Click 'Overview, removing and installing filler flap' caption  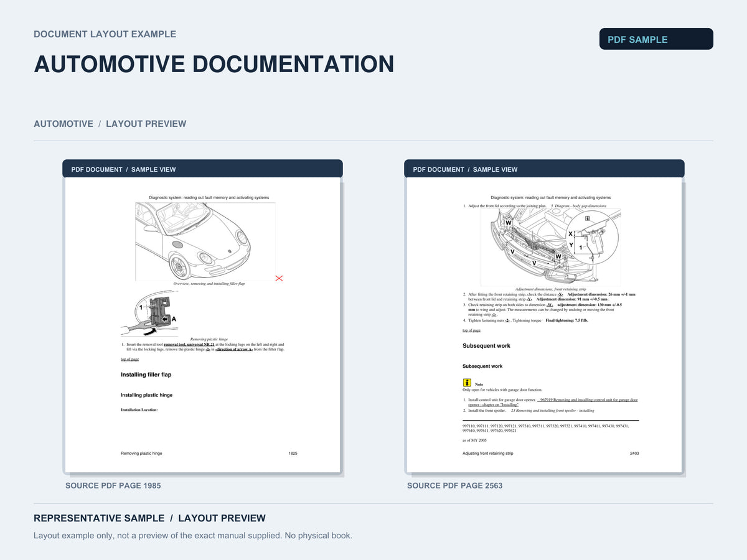(209, 284)
